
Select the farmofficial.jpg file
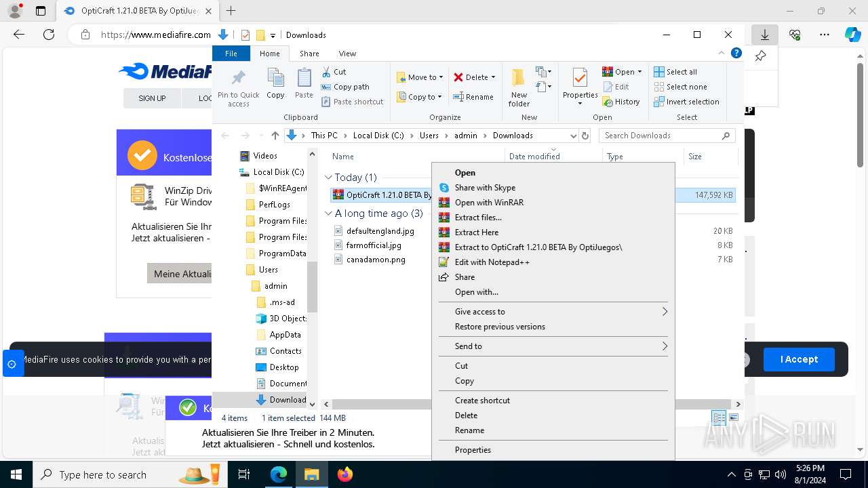pyautogui.click(x=374, y=245)
